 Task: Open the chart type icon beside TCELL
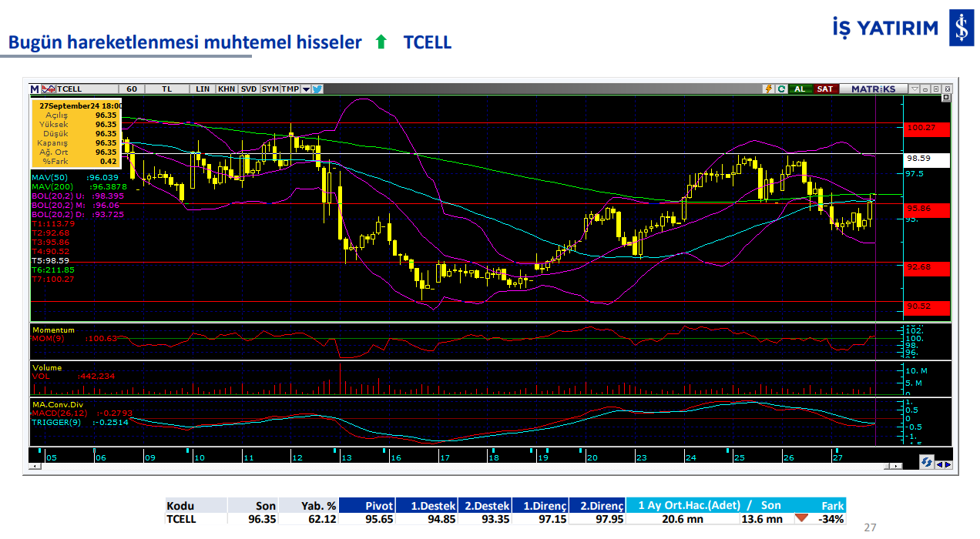(49, 89)
